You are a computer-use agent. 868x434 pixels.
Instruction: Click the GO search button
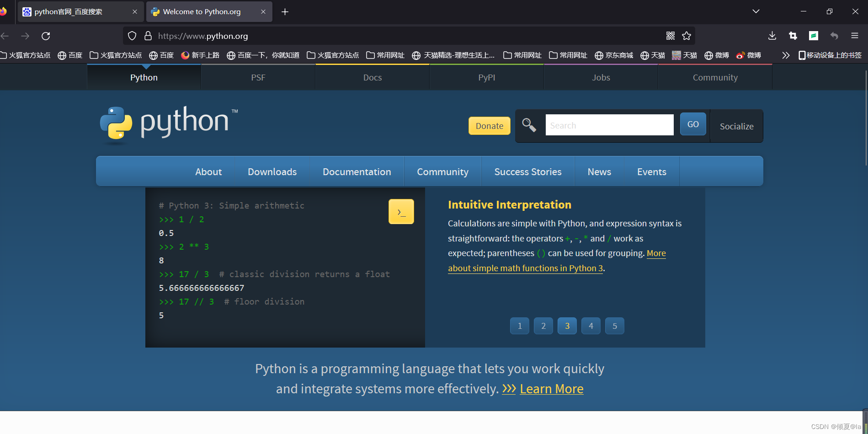[x=693, y=124]
